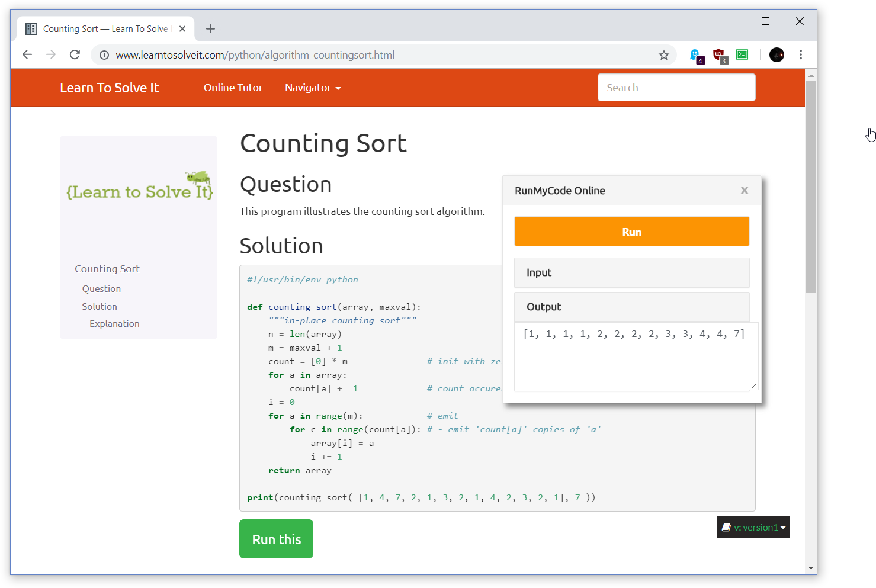Close the RunMyCode Online panel
The height and width of the screenshot is (588, 876).
coord(745,190)
